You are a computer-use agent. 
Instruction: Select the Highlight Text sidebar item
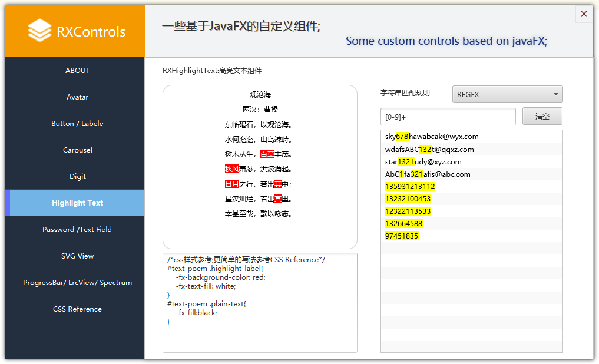coord(77,203)
